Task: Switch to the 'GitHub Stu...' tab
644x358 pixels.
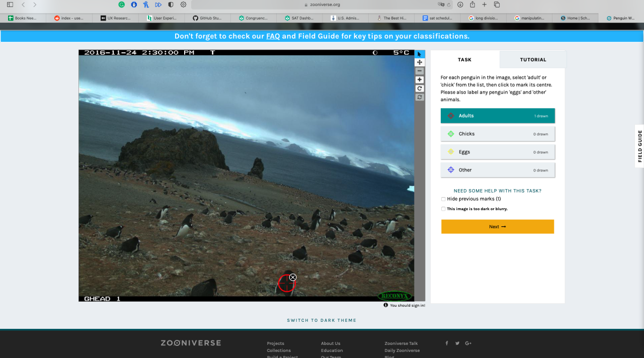Action: [x=208, y=18]
